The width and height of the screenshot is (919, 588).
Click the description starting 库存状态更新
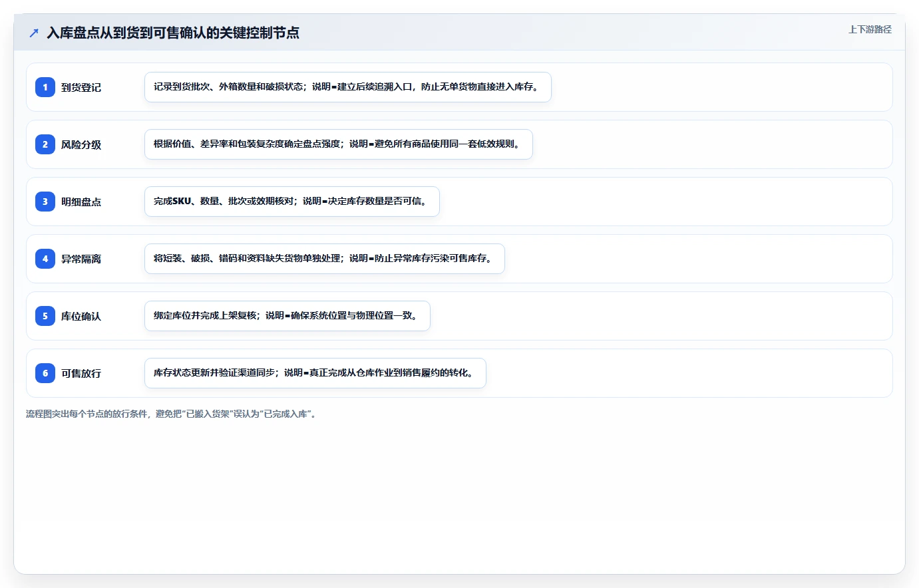tap(315, 373)
